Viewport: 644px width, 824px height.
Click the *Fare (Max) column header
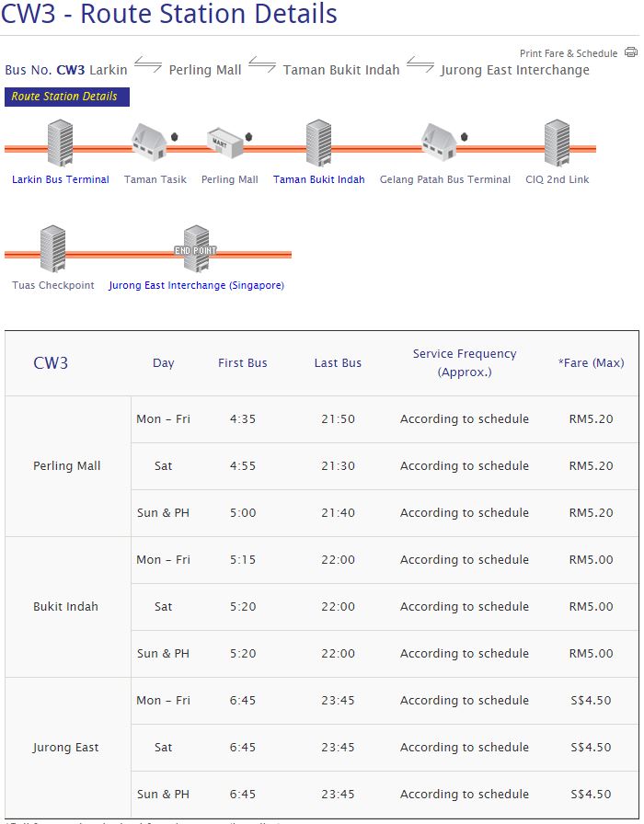pos(591,363)
